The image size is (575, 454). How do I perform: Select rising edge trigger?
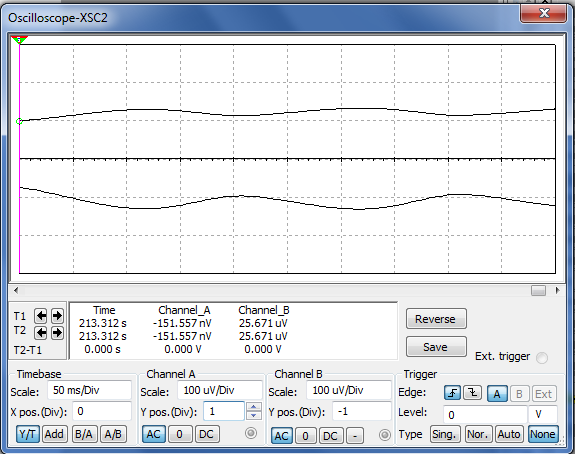452,393
